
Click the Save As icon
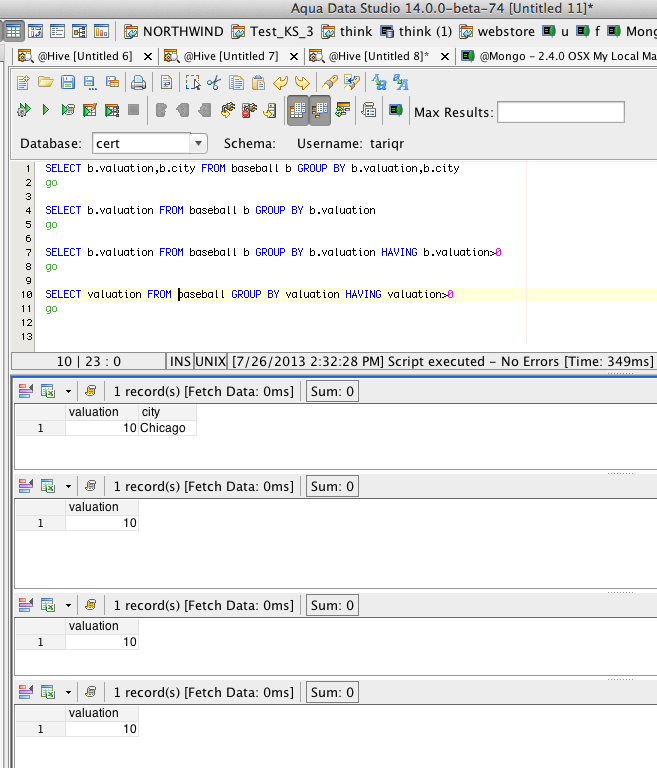coord(90,83)
